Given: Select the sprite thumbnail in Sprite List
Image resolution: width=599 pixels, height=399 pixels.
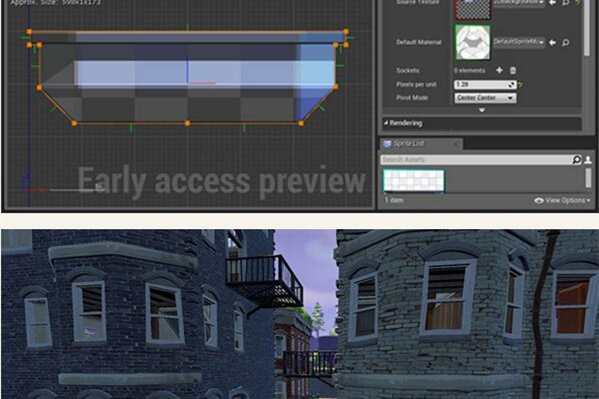Looking at the screenshot, I should (414, 181).
